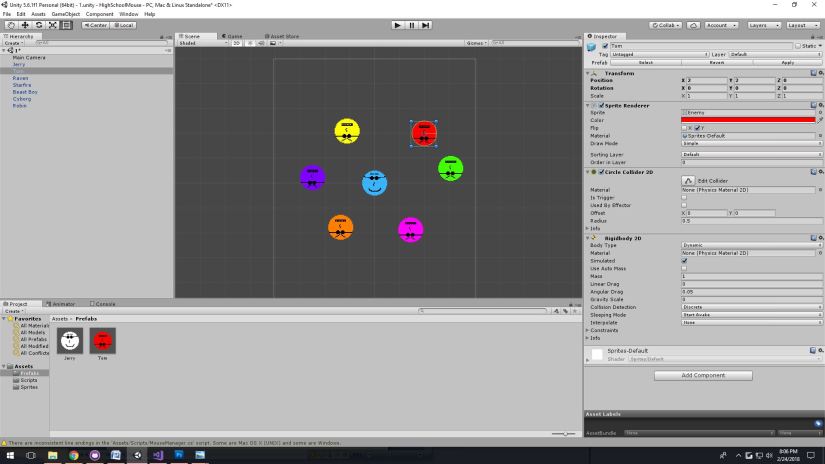
Task: Click the Add Component button
Action: (703, 375)
